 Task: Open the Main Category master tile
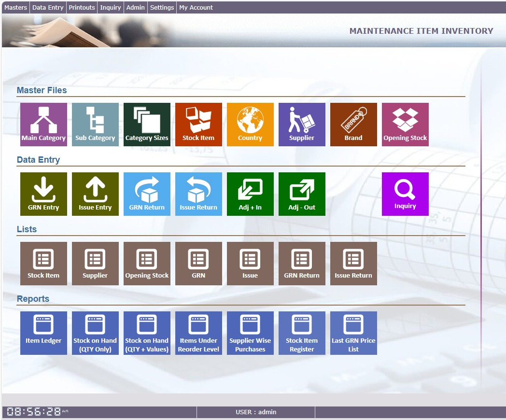tap(43, 124)
